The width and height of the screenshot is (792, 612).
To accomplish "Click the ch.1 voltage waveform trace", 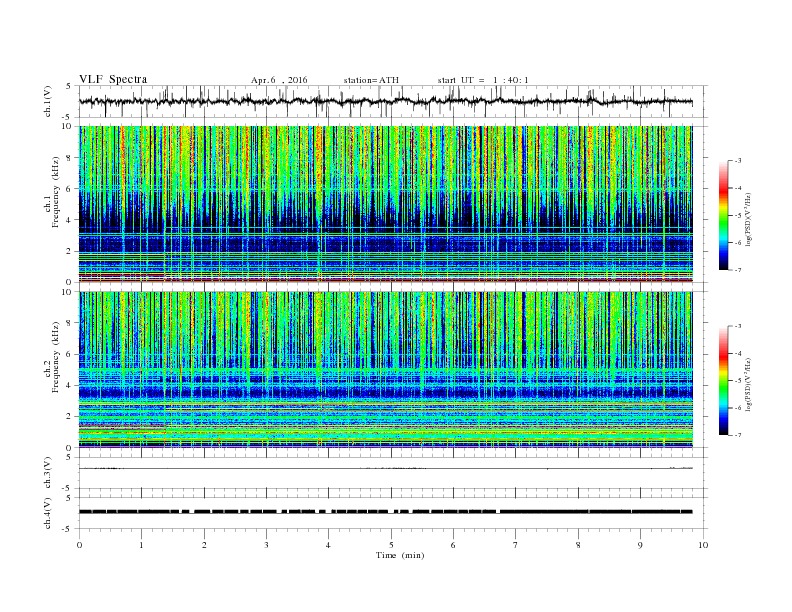I will (385, 101).
